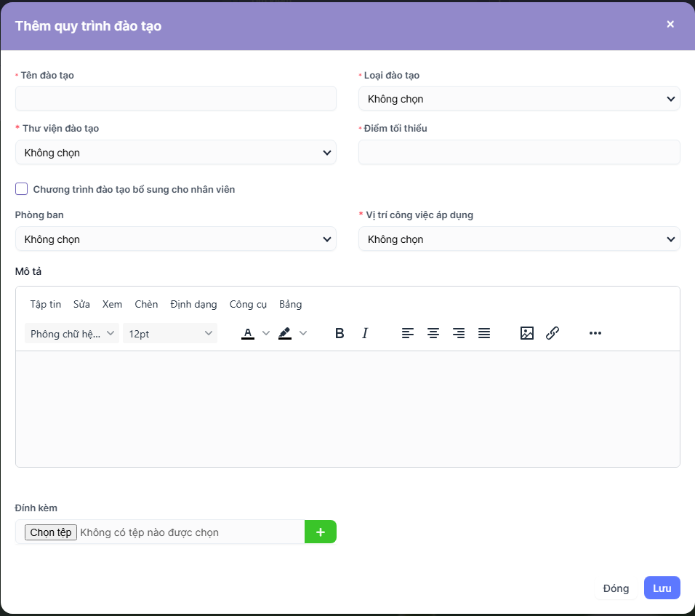Screen dimensions: 695x616
Task: Focus the Tên đào tạo input field
Action: pos(175,98)
